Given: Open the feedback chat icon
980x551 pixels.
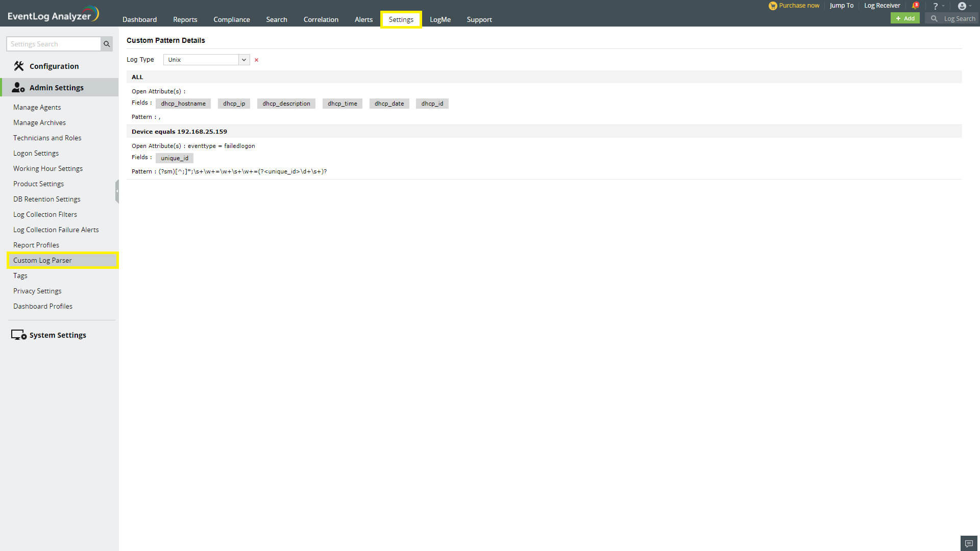Looking at the screenshot, I should (x=968, y=543).
